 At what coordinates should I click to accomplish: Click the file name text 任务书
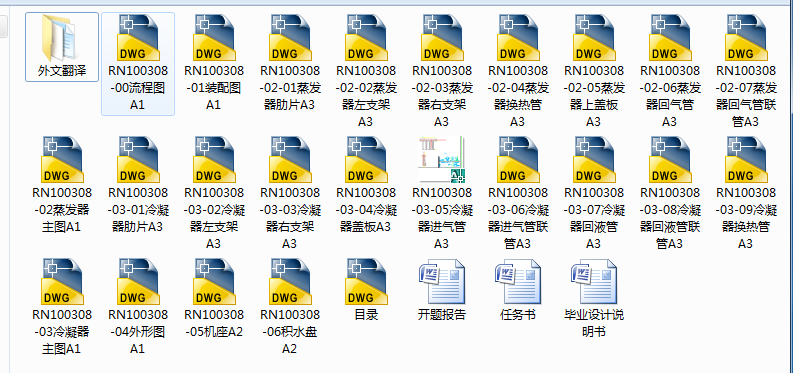pyautogui.click(x=517, y=315)
